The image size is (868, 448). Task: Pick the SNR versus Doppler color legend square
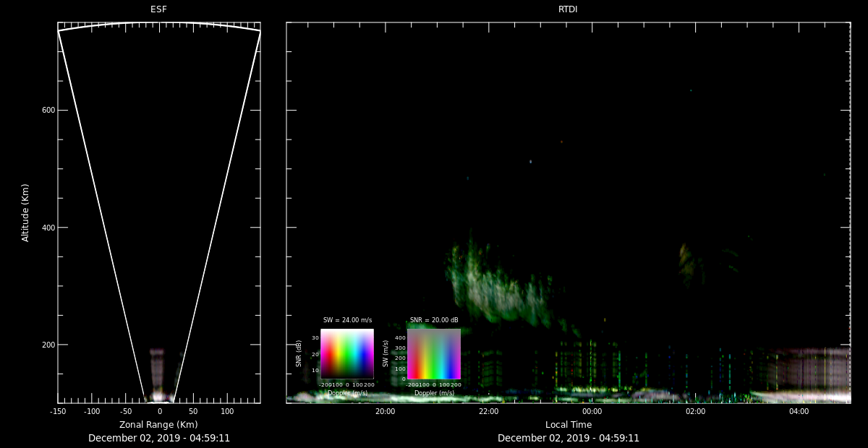tap(347, 354)
